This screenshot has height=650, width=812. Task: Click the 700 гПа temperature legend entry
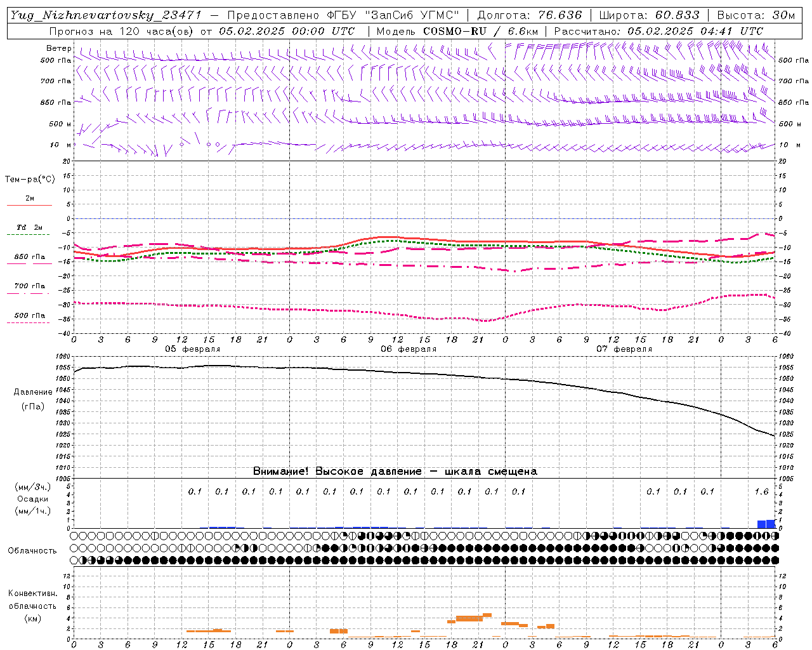coord(30,286)
